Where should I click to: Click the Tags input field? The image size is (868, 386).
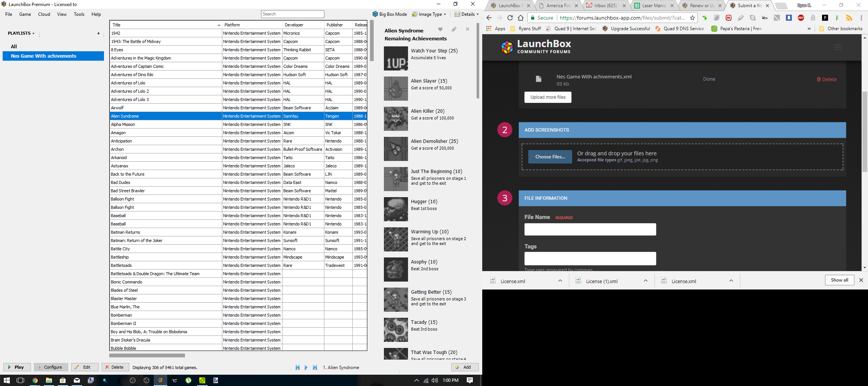[590, 259]
